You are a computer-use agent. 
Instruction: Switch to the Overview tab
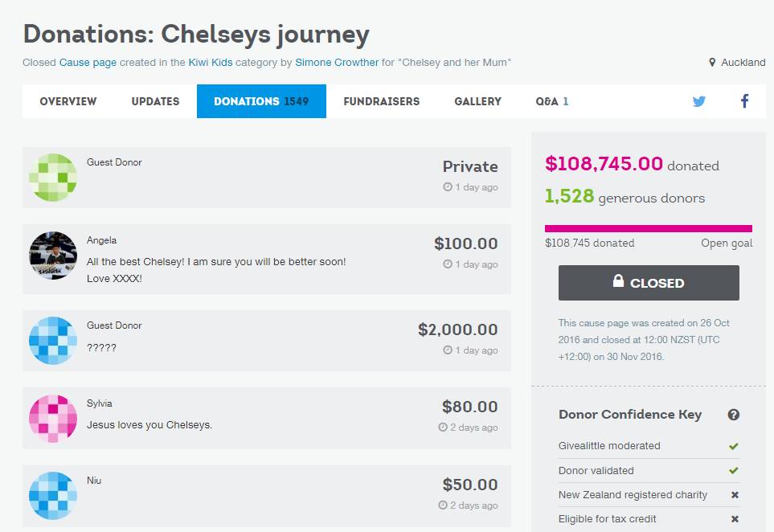68,101
